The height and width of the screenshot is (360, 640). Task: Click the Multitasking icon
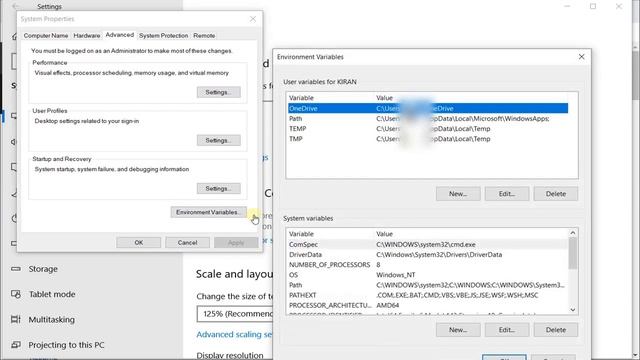pyautogui.click(x=16, y=320)
